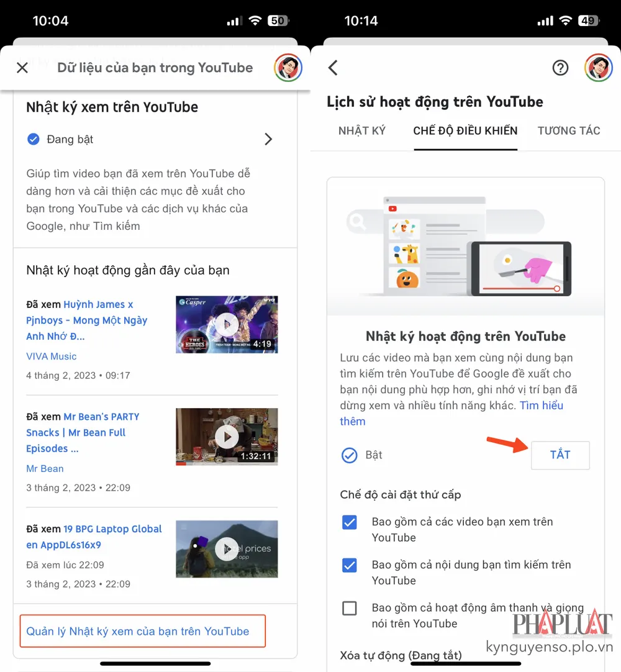Open Quản lý Nhật ký xem của bạn link
621x672 pixels.
click(137, 631)
